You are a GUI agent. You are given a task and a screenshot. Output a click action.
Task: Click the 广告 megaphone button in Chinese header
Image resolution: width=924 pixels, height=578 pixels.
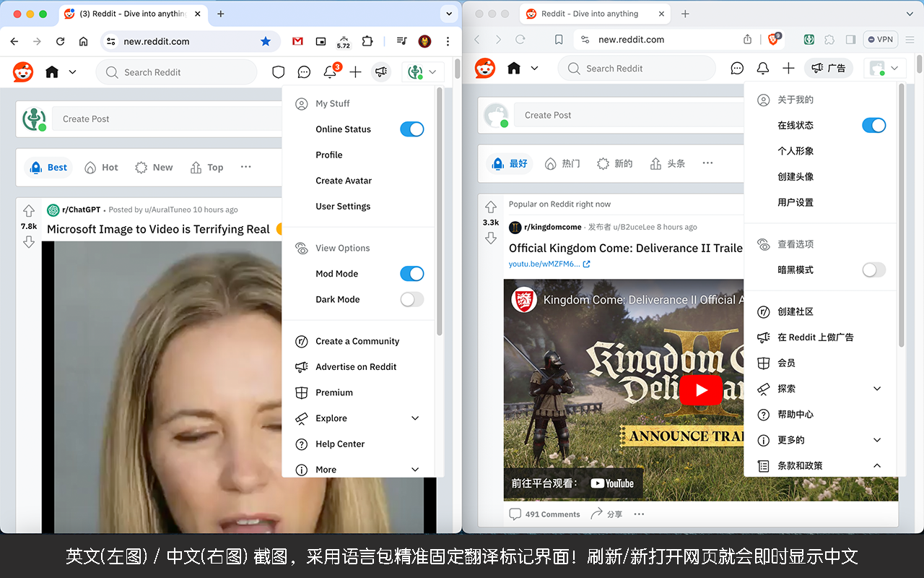[x=828, y=67]
